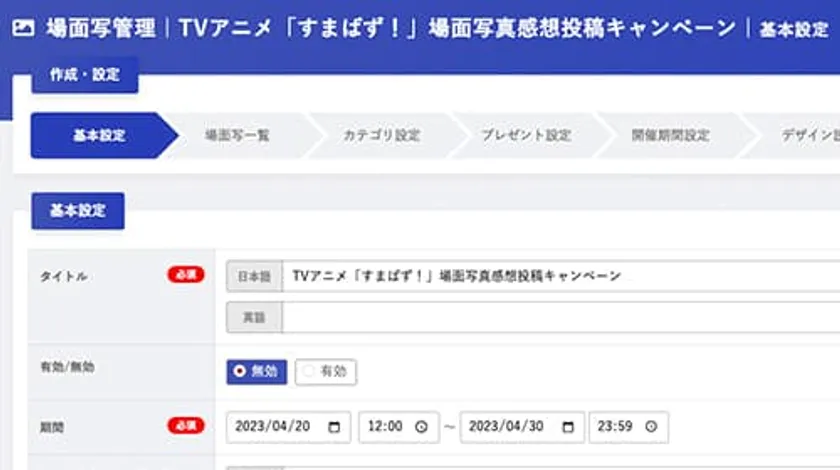Switch to the 開催期間設定 step tab
The width and height of the screenshot is (840, 470).
click(x=671, y=135)
